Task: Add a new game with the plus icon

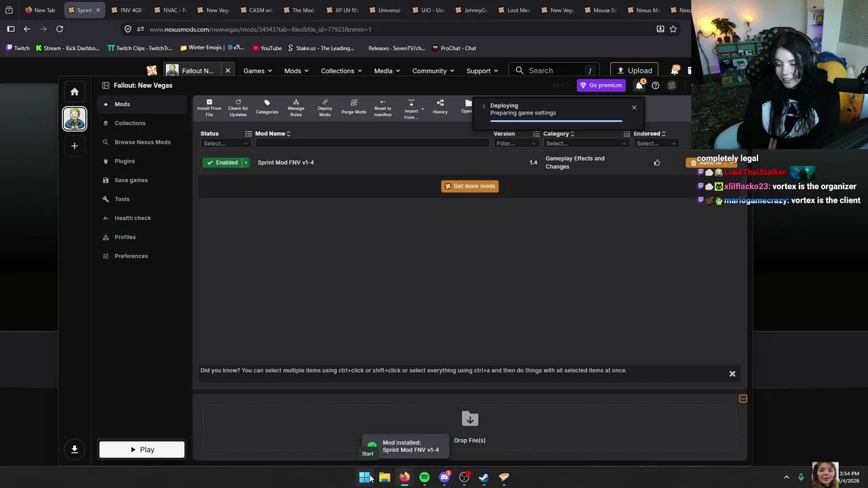Action: 75,146
